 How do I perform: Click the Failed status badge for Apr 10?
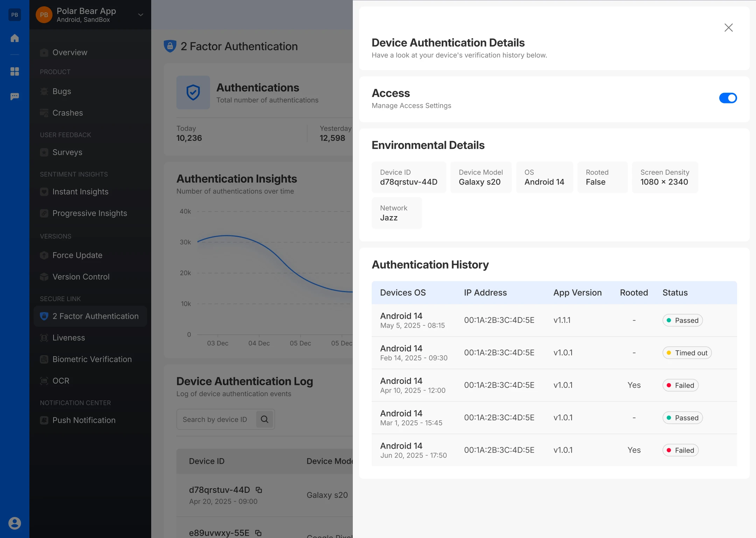(680, 385)
